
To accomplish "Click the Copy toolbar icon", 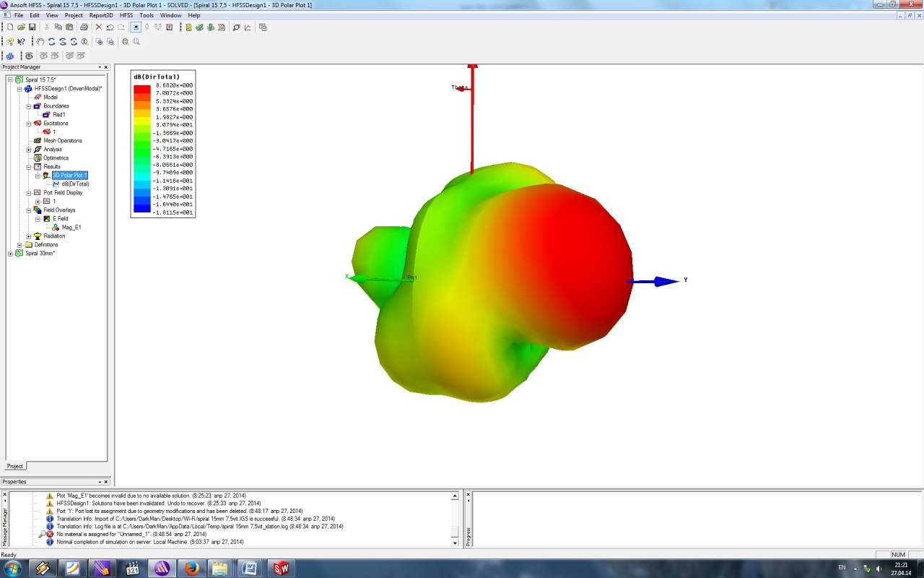I will [x=58, y=27].
